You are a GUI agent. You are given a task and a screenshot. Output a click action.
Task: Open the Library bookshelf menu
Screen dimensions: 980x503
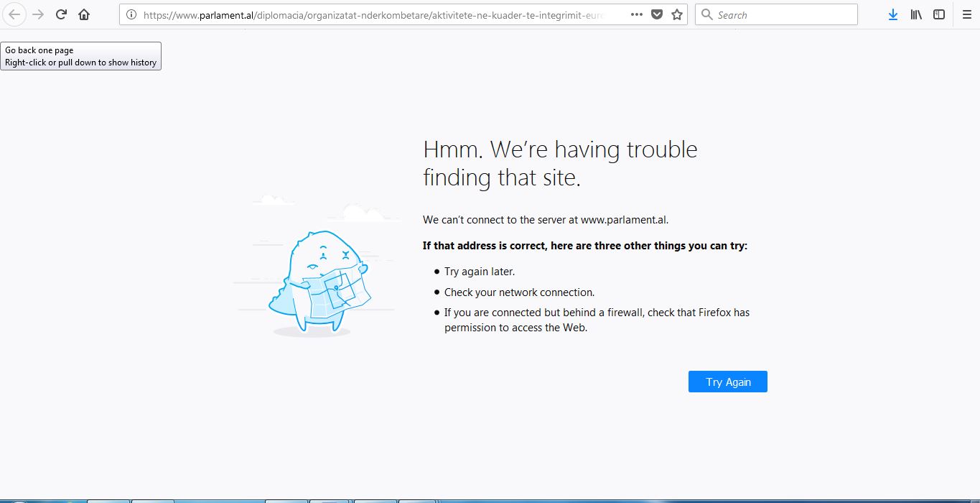pyautogui.click(x=916, y=14)
